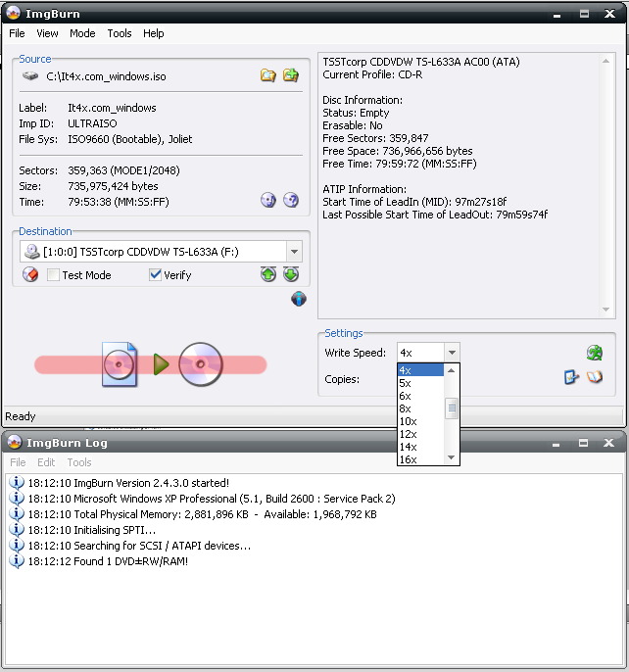Click the info icon on the 'Found 1 DVD±RW/RAM' log line
This screenshot has width=629, height=672.
pyautogui.click(x=17, y=561)
